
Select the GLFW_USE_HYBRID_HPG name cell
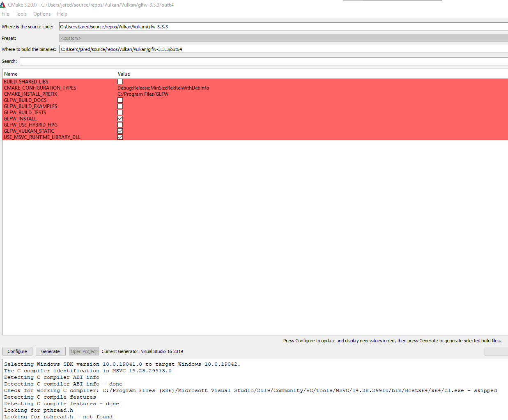[31, 125]
